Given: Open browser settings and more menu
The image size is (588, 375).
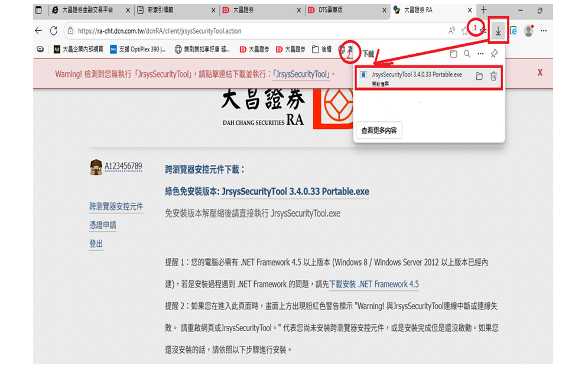Looking at the screenshot, I should (x=544, y=31).
